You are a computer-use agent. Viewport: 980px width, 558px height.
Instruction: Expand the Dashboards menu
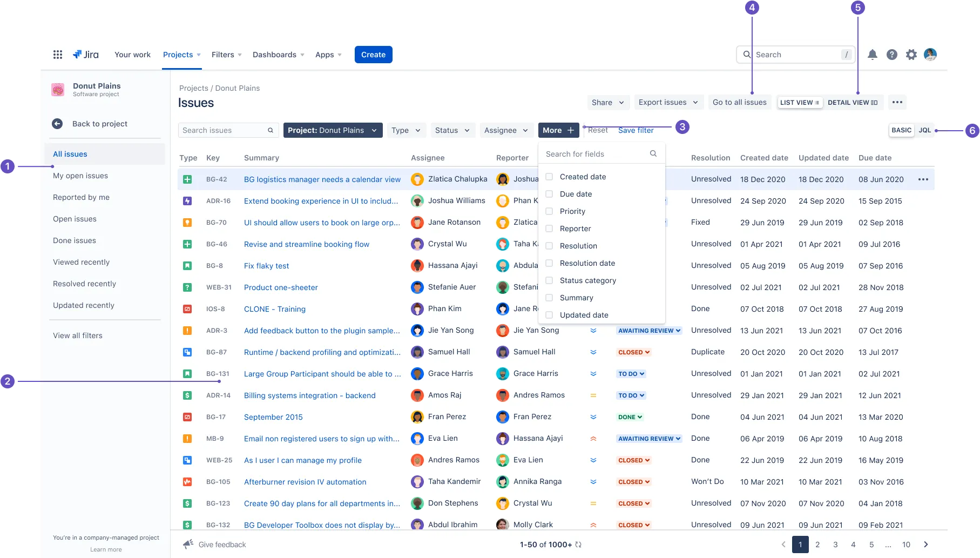279,55
